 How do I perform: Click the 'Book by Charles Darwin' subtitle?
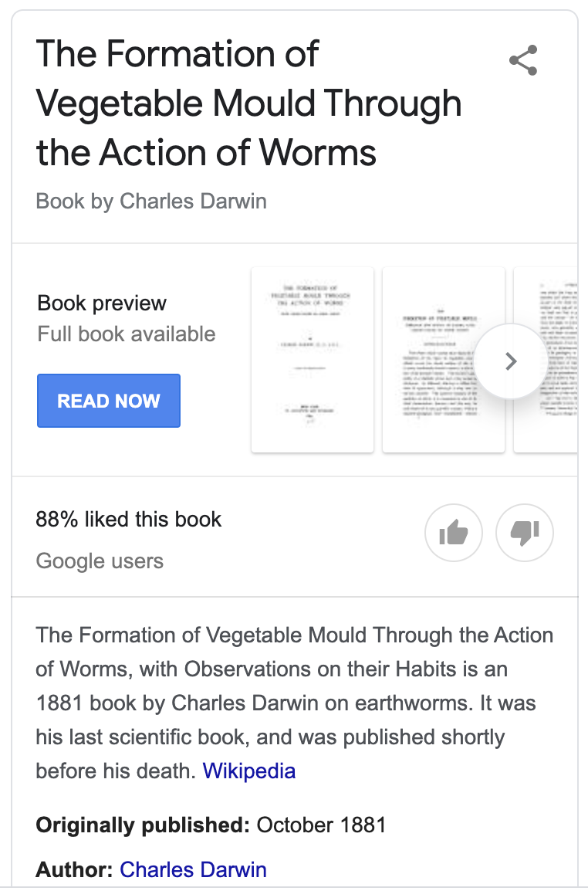[151, 202]
